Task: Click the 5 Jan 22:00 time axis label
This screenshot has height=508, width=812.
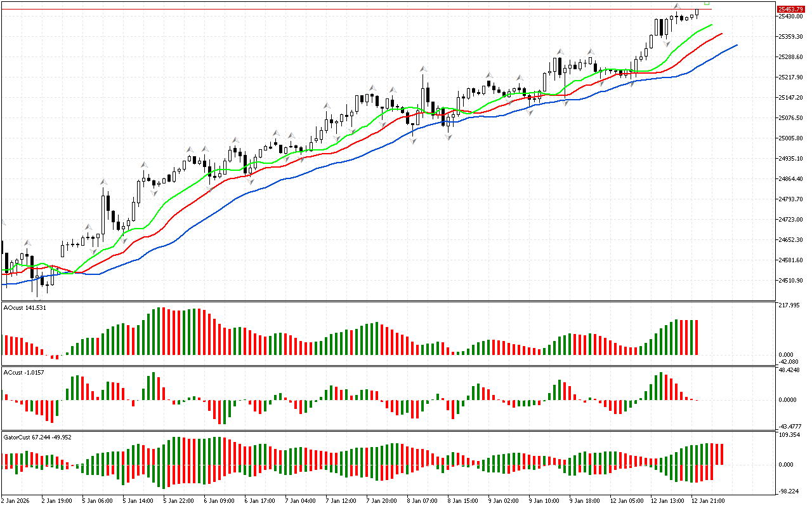Action: click(x=178, y=500)
